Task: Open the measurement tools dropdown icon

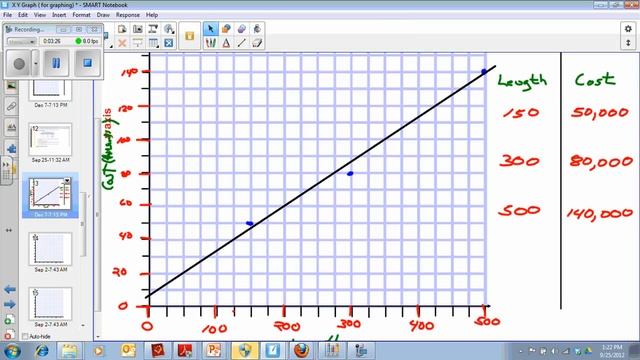Action: (169, 29)
